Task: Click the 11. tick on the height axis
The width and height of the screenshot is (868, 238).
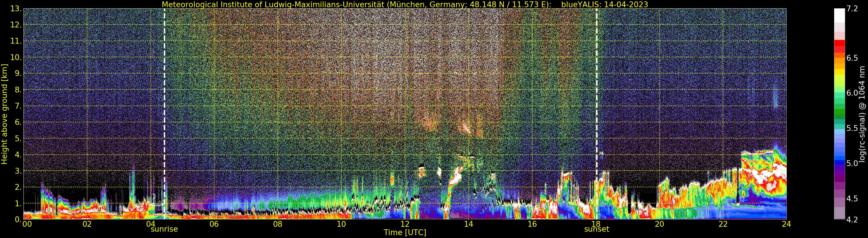Action: (x=16, y=41)
